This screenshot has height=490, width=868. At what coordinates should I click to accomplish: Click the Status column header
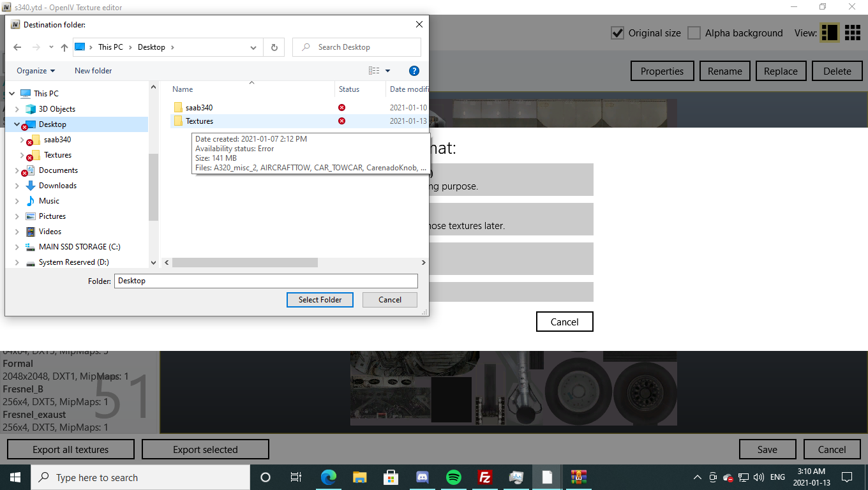click(349, 89)
